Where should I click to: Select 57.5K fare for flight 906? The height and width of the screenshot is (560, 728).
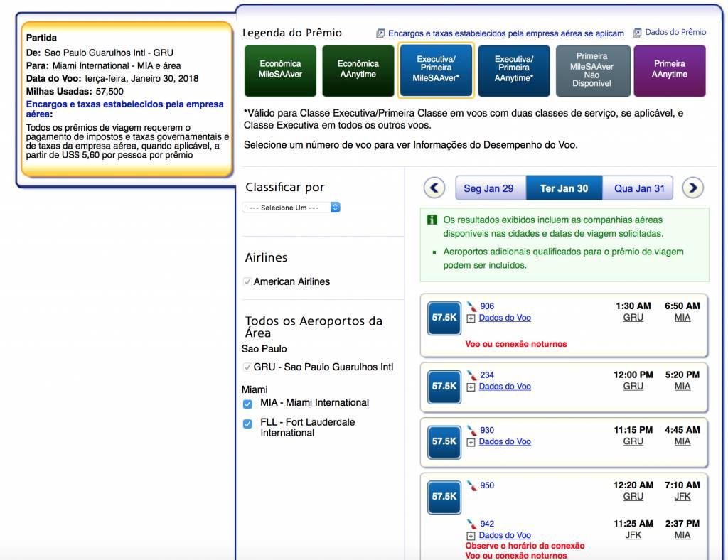(x=444, y=318)
